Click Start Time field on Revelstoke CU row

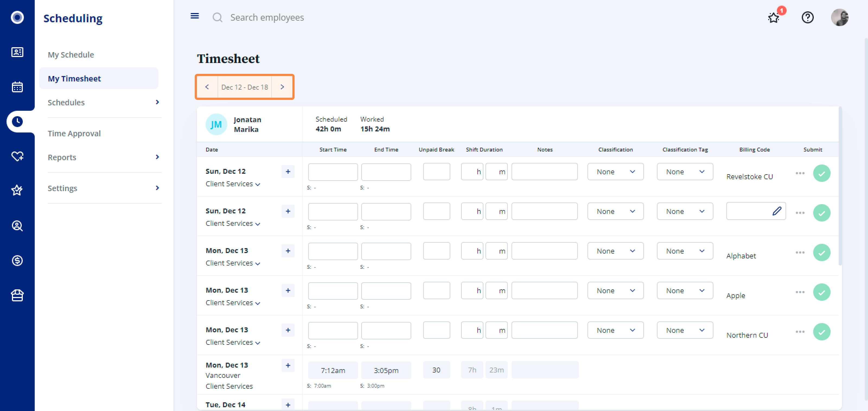(333, 172)
